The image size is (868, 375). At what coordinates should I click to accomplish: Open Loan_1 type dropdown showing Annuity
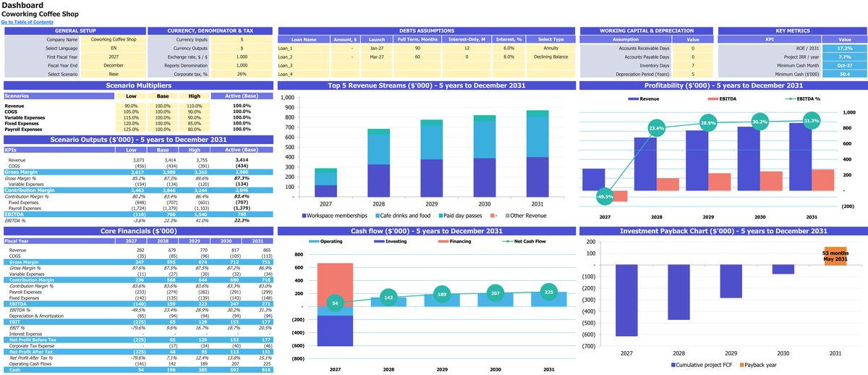pyautogui.click(x=550, y=48)
